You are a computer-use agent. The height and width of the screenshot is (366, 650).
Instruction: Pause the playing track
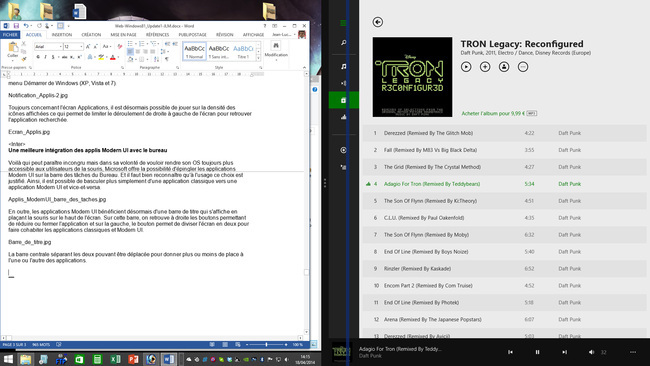[x=537, y=352]
